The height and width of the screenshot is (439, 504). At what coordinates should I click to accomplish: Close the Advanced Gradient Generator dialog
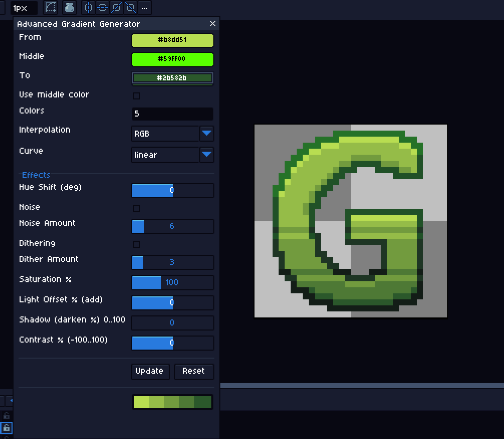point(212,24)
